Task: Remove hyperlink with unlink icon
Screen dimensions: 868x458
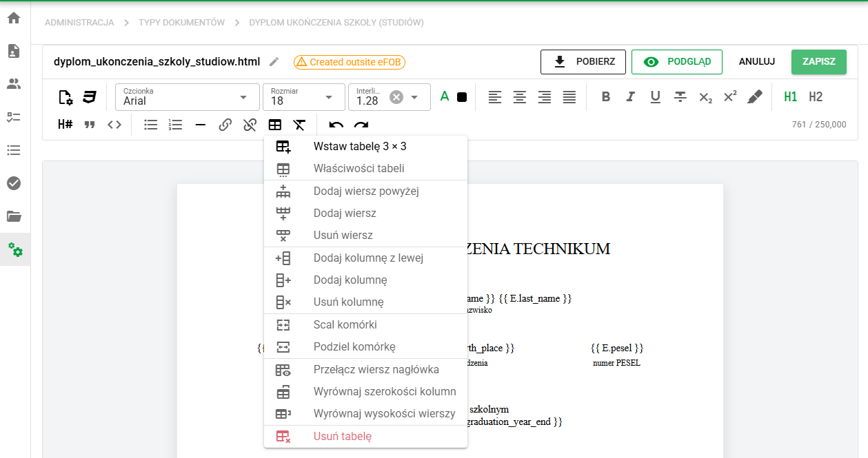Action: pyautogui.click(x=250, y=125)
